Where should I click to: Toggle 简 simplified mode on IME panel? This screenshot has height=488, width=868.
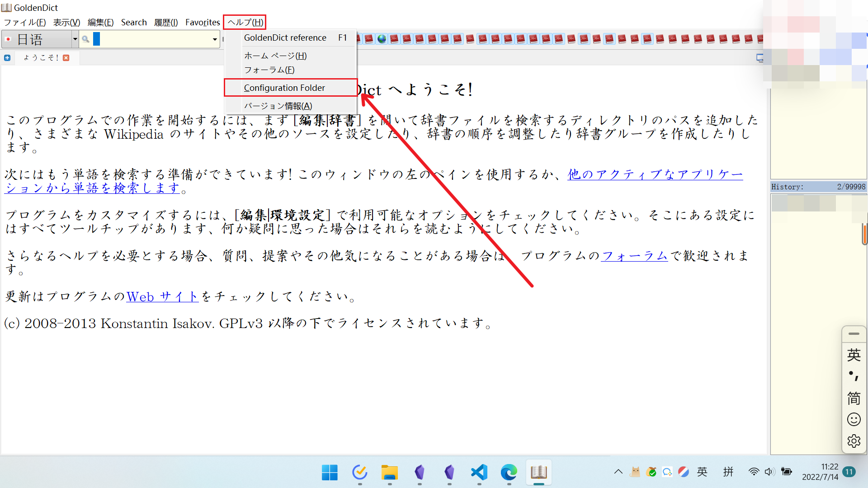[x=854, y=398]
